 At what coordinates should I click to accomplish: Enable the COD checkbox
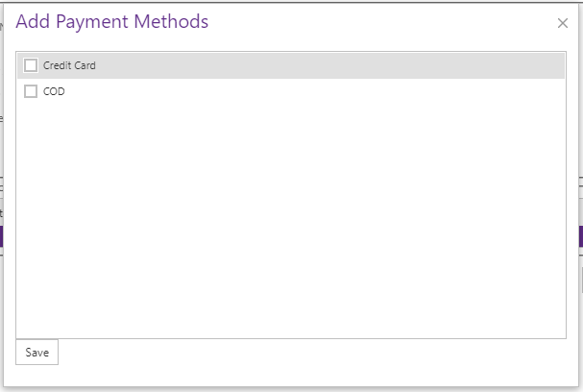coord(31,91)
